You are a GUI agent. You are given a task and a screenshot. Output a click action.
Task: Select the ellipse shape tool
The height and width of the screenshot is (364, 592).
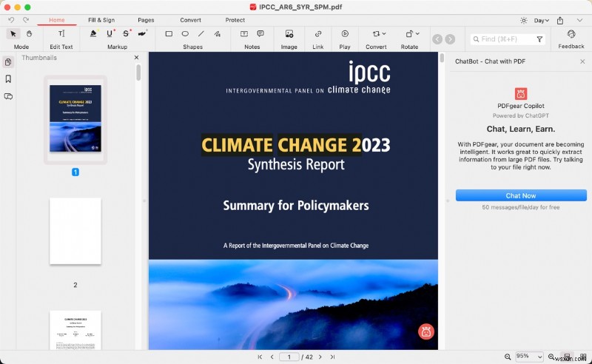[185, 33]
